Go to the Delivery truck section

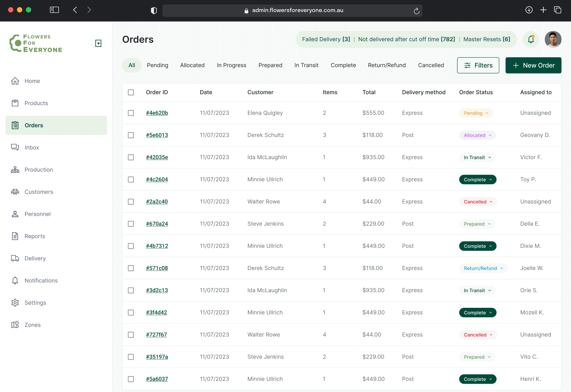(35, 258)
